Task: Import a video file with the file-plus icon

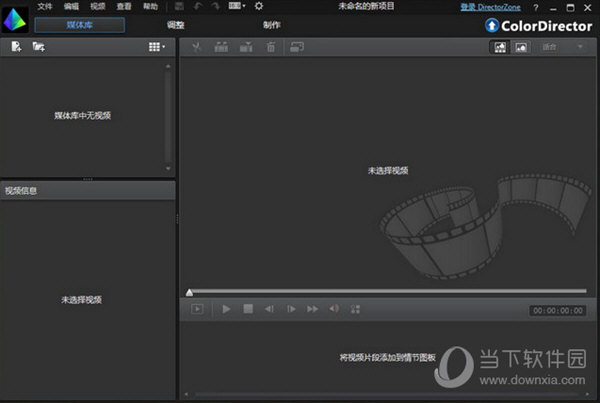Action: pos(16,47)
